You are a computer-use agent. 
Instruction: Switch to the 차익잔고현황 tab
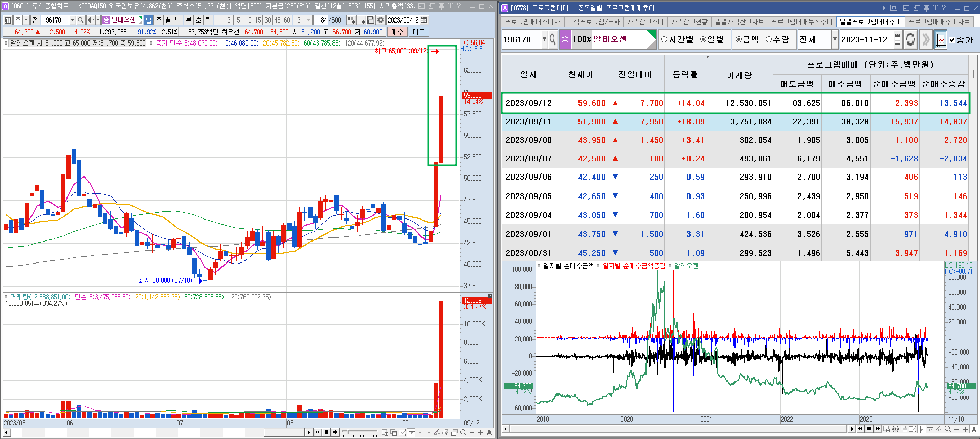click(689, 21)
